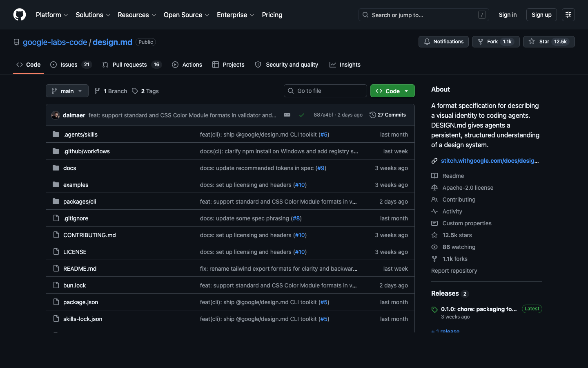Open the main branch selector dropdown

pos(67,91)
